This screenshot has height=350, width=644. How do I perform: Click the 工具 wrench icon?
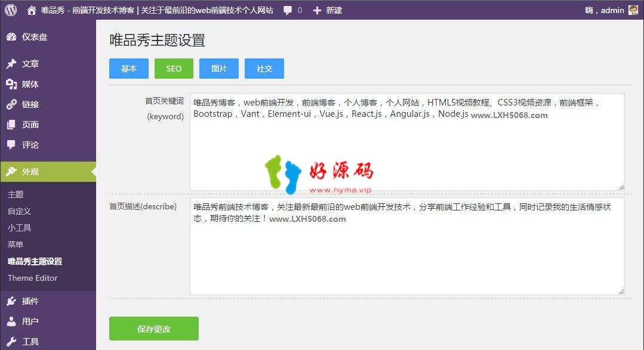point(11,342)
